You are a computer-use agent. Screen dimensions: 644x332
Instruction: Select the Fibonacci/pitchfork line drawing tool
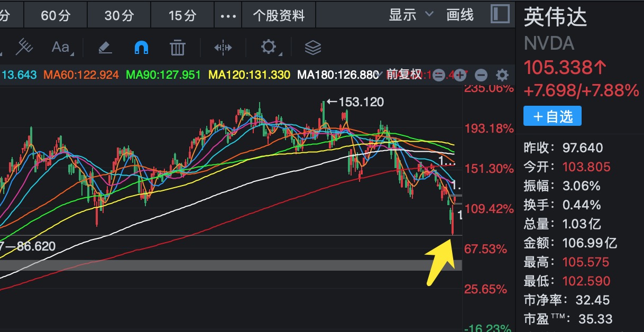(x=24, y=48)
